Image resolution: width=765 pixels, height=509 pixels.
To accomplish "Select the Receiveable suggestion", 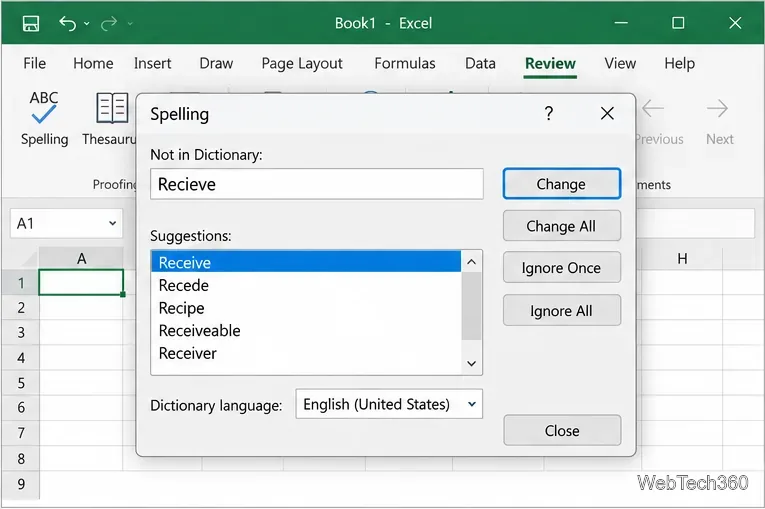I will 306,330.
